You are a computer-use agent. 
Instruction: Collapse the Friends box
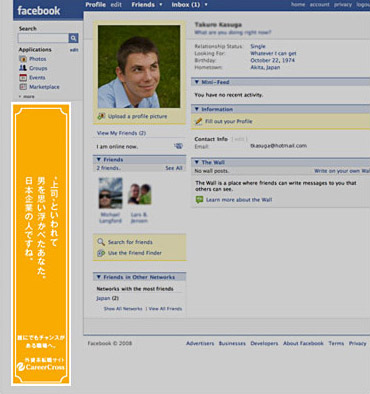click(x=98, y=160)
